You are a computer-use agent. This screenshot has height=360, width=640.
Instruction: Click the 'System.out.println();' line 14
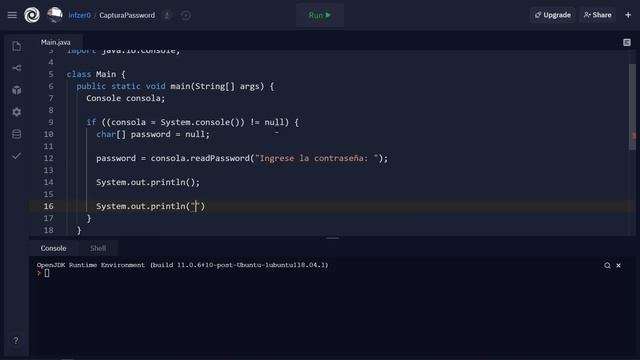click(x=148, y=182)
